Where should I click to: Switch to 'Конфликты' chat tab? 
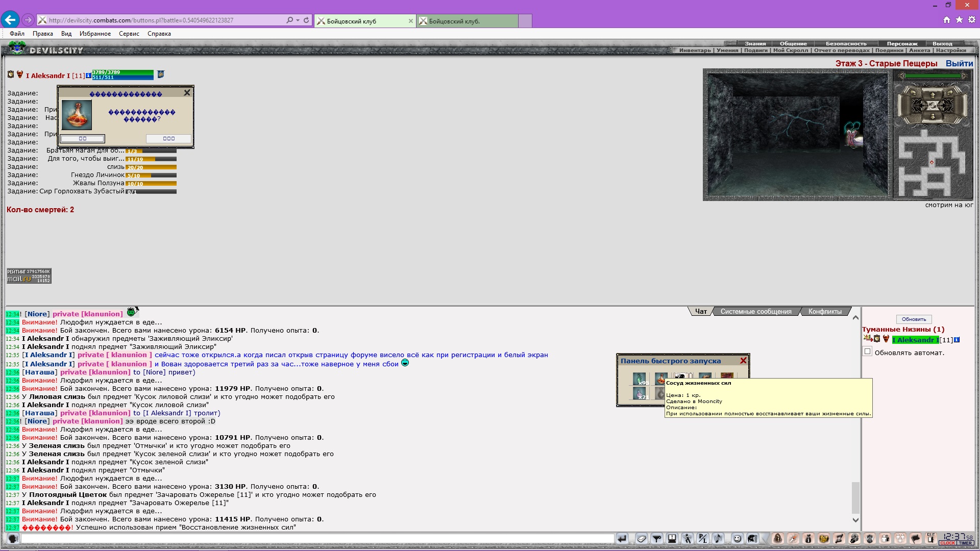coord(825,311)
